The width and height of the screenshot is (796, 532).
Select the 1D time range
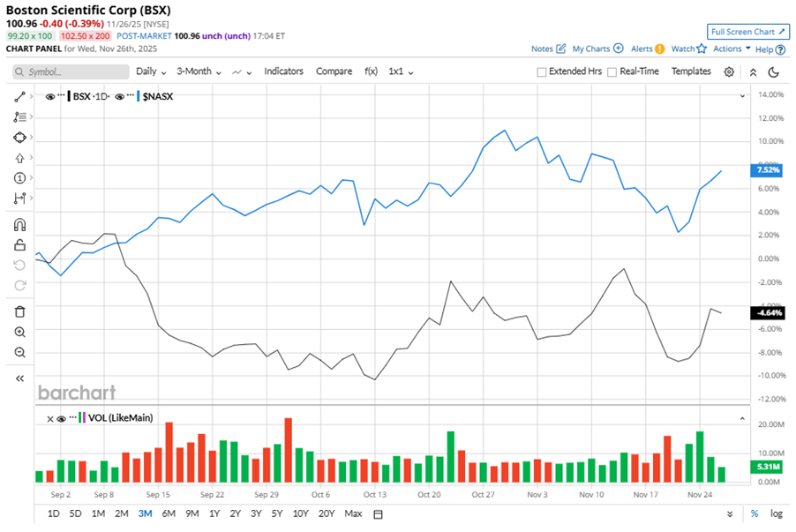click(53, 513)
